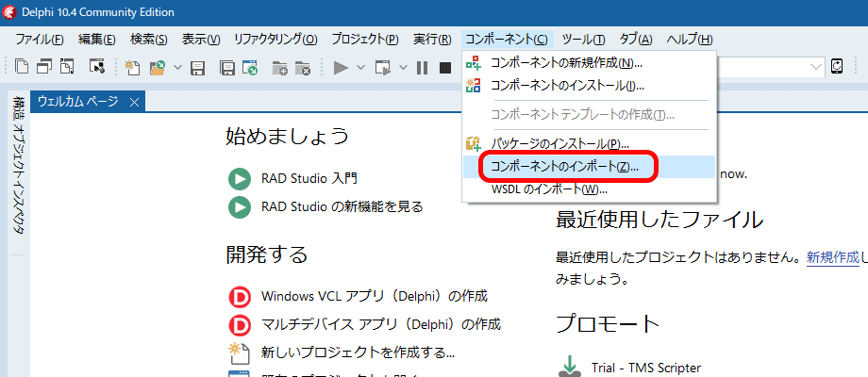Close the コンポーネント(C) menu

pos(506,40)
